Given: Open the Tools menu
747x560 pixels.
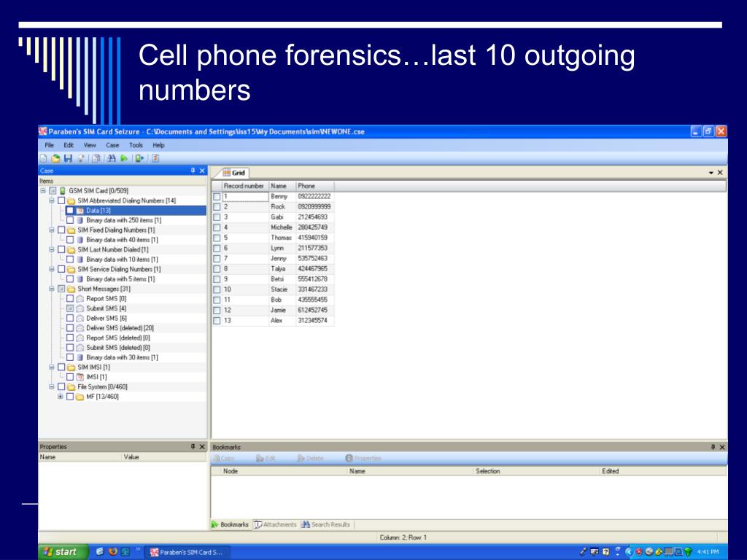Looking at the screenshot, I should pos(136,145).
